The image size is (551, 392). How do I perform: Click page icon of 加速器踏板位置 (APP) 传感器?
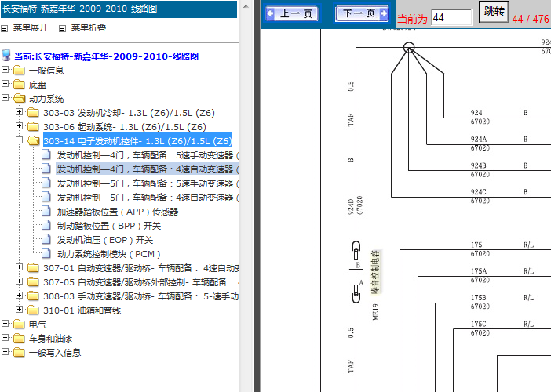[46, 211]
